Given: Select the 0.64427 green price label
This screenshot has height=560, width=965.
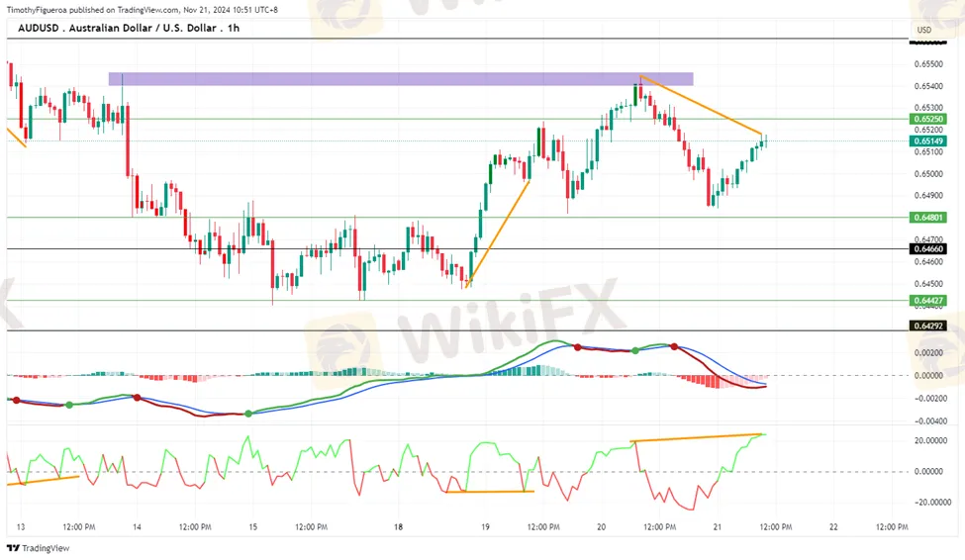Looking at the screenshot, I should [927, 299].
